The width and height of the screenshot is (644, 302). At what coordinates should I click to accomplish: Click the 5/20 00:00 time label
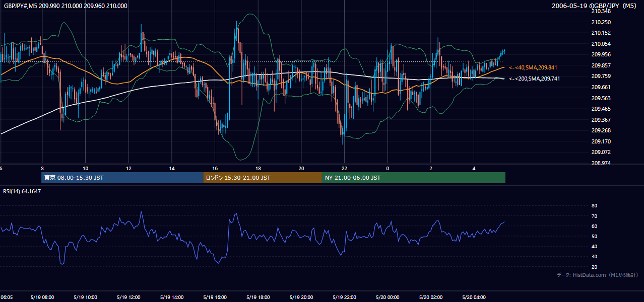point(388,297)
